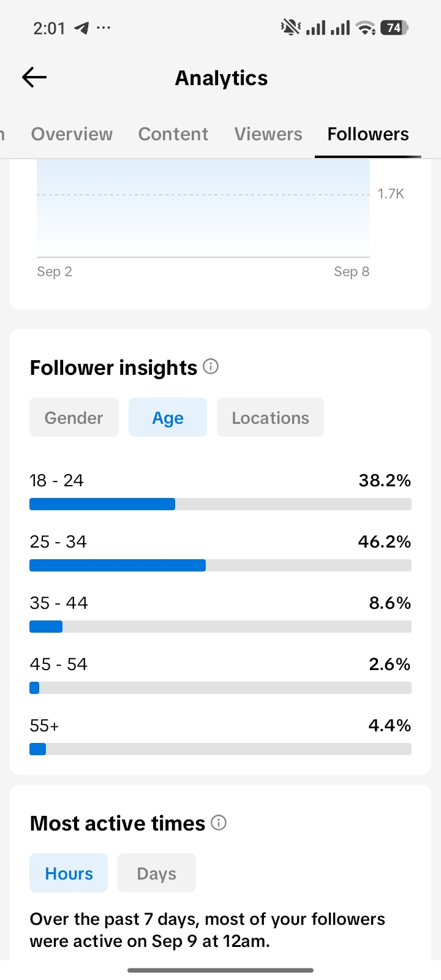Switch to the Viewers tab

click(268, 134)
